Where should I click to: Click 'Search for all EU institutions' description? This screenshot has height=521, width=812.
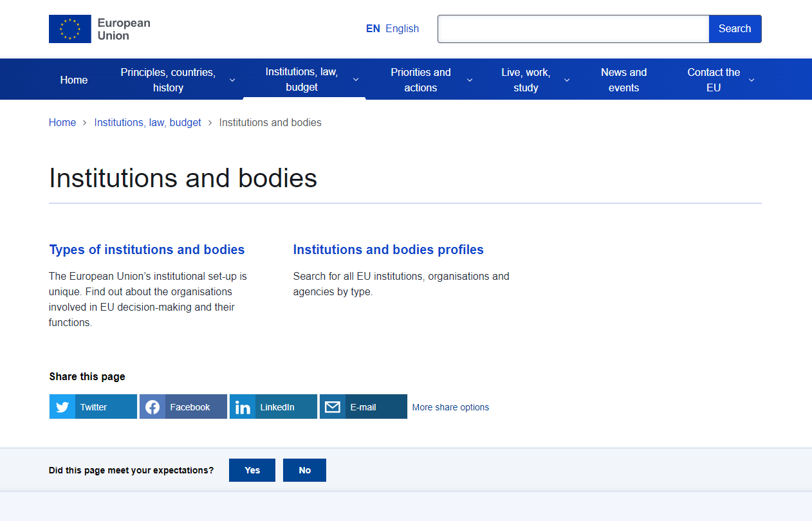point(401,284)
